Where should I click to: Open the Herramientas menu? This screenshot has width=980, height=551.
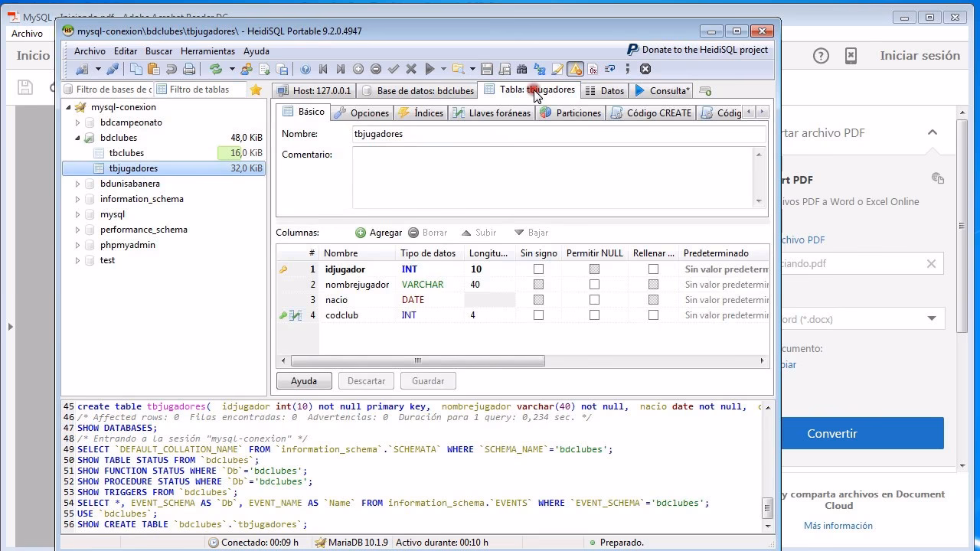click(x=207, y=51)
